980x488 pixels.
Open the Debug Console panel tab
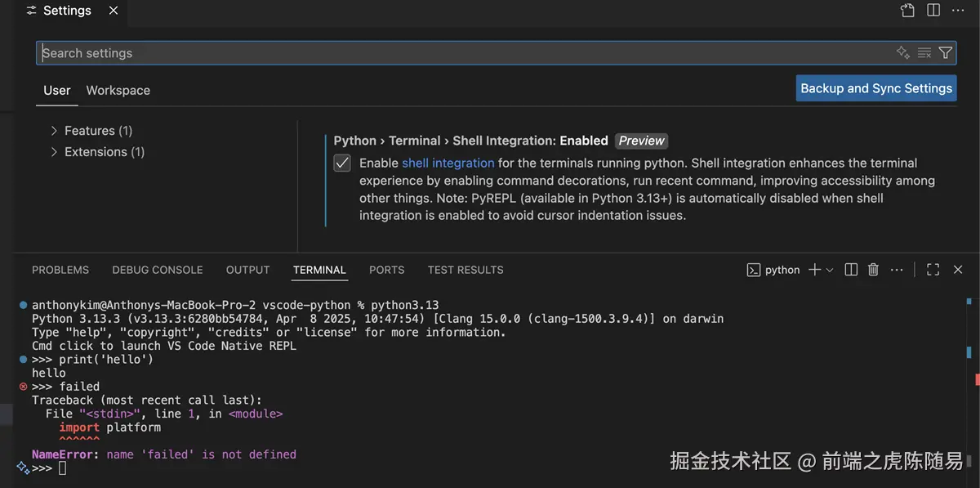(x=158, y=270)
